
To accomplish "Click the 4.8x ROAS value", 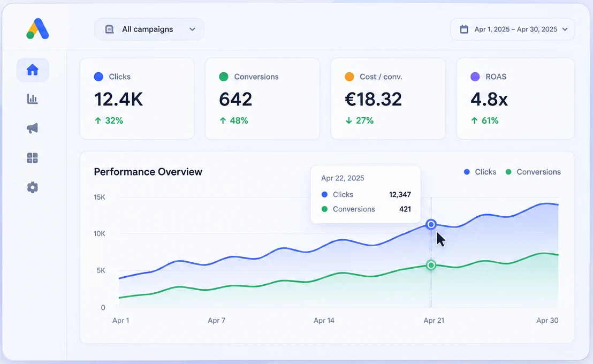I will [489, 99].
